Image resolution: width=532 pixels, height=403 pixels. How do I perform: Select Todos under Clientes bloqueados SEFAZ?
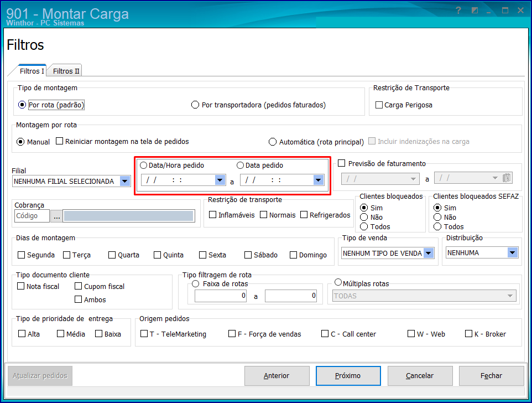point(437,226)
